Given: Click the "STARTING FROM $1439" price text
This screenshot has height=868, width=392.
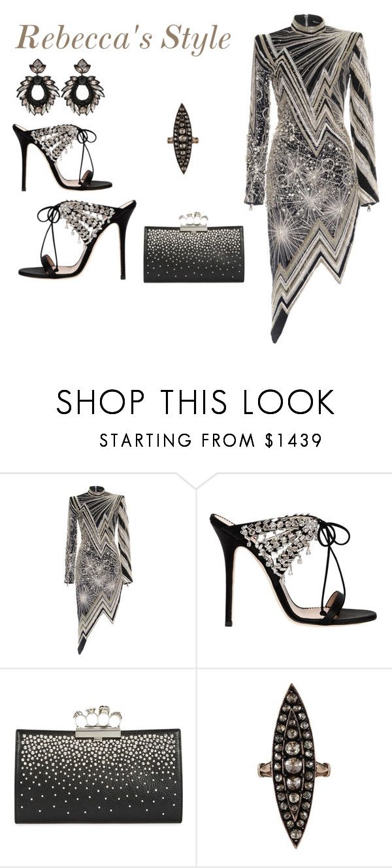Looking at the screenshot, I should [x=211, y=441].
